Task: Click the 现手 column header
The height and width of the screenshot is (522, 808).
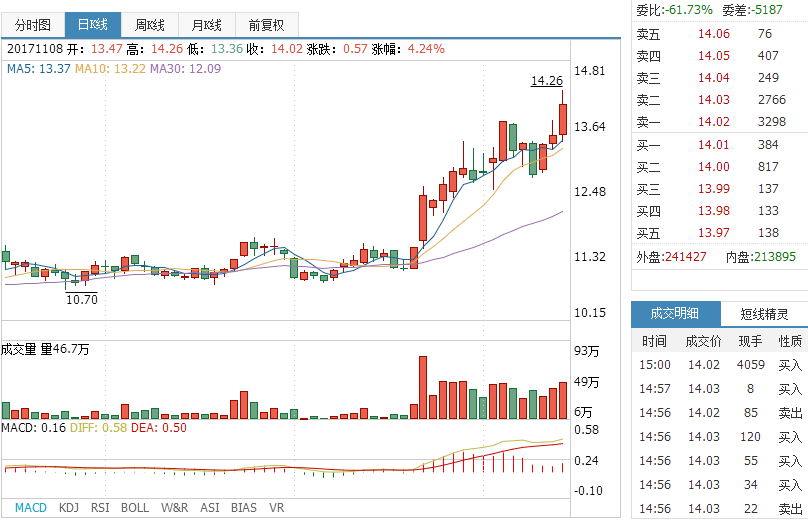Action: pos(750,341)
